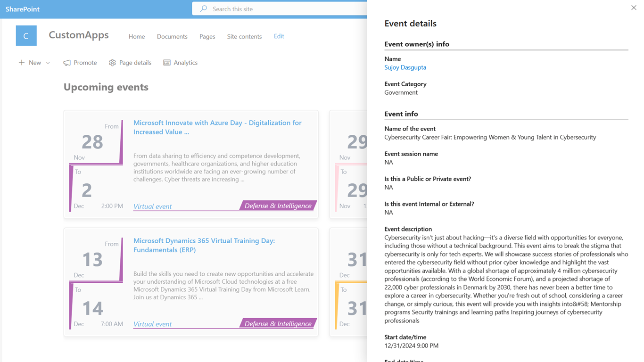Click the plus icon beside New

point(22,63)
